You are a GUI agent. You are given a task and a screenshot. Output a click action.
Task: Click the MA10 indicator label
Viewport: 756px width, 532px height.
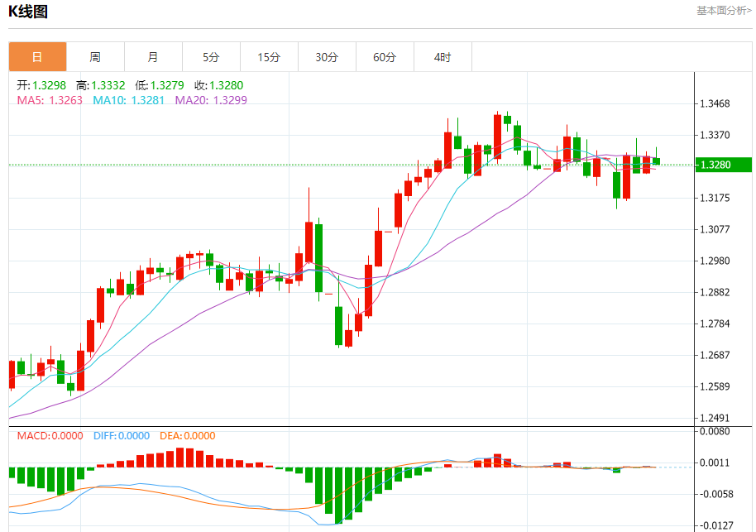point(129,100)
